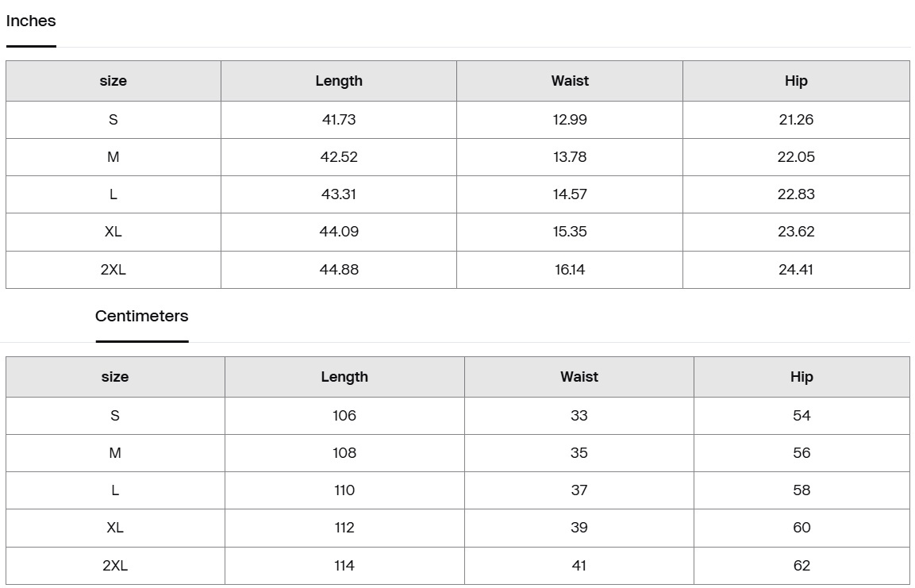Select the 106 length cell
915x588 pixels.
point(344,416)
